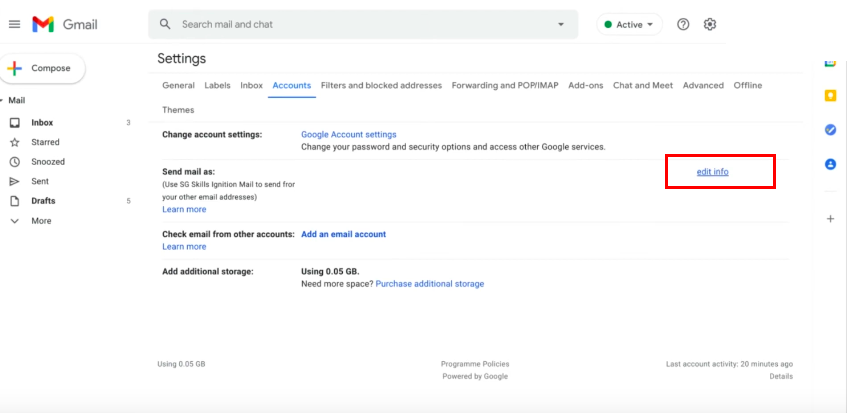Open Google Keep yellow icon
The image size is (847, 413).
[x=830, y=96]
